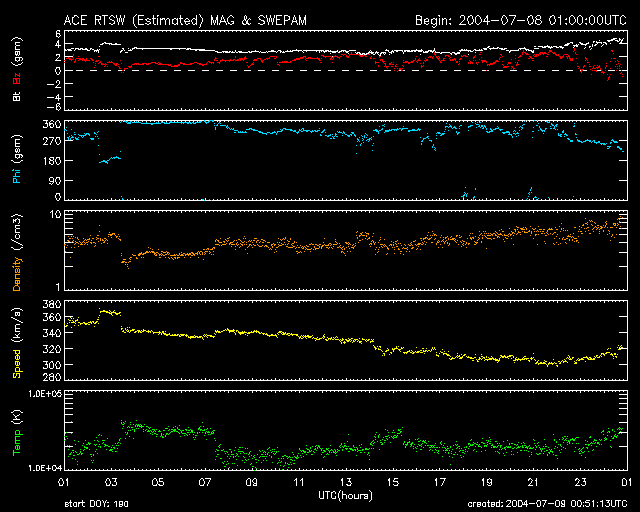The height and width of the screenshot is (512, 640).
Task: Click the '270' tick in the Phi panel
Action: [x=52, y=141]
